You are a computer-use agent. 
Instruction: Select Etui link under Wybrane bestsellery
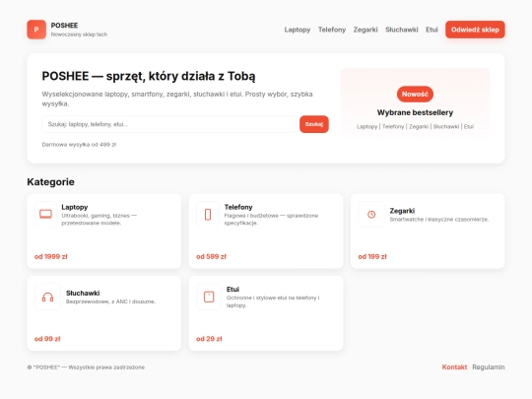tap(469, 126)
